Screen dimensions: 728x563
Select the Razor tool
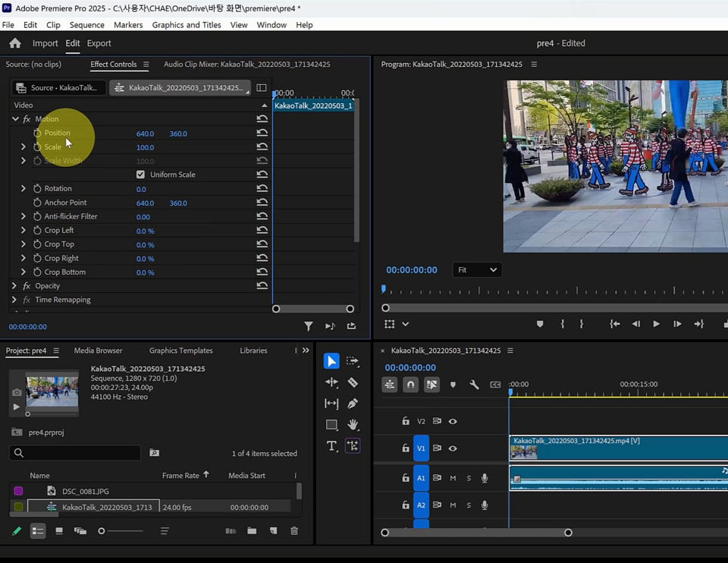click(x=353, y=382)
